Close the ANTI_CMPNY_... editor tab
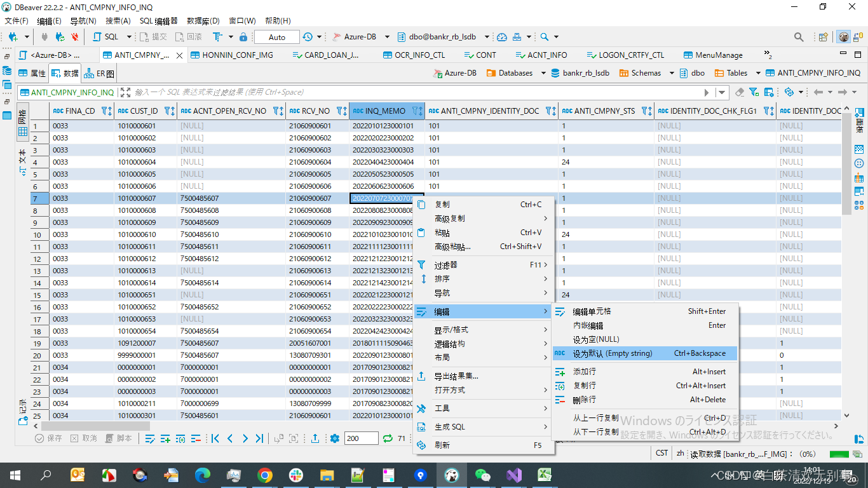The width and height of the screenshot is (868, 488). tap(179, 55)
